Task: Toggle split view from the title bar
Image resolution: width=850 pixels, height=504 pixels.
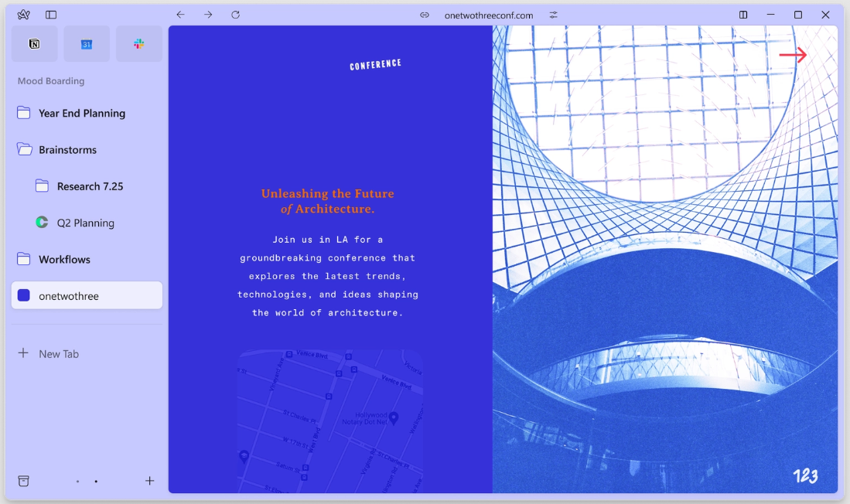Action: (743, 15)
